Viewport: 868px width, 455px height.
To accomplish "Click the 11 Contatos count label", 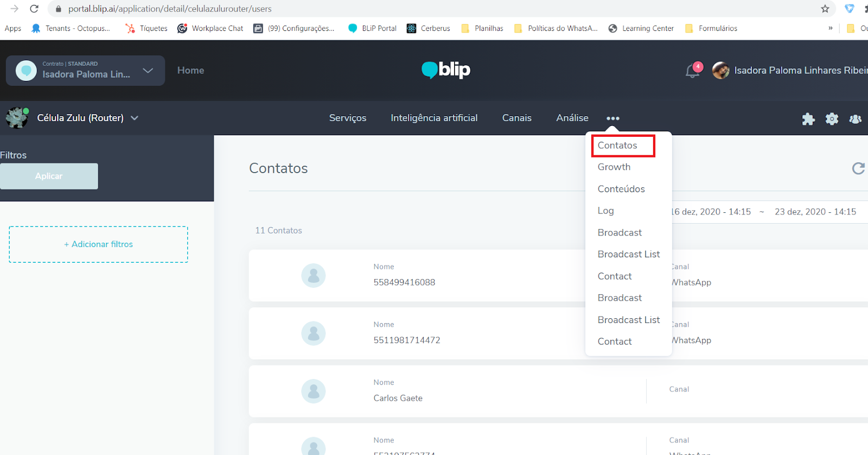I will click(278, 231).
